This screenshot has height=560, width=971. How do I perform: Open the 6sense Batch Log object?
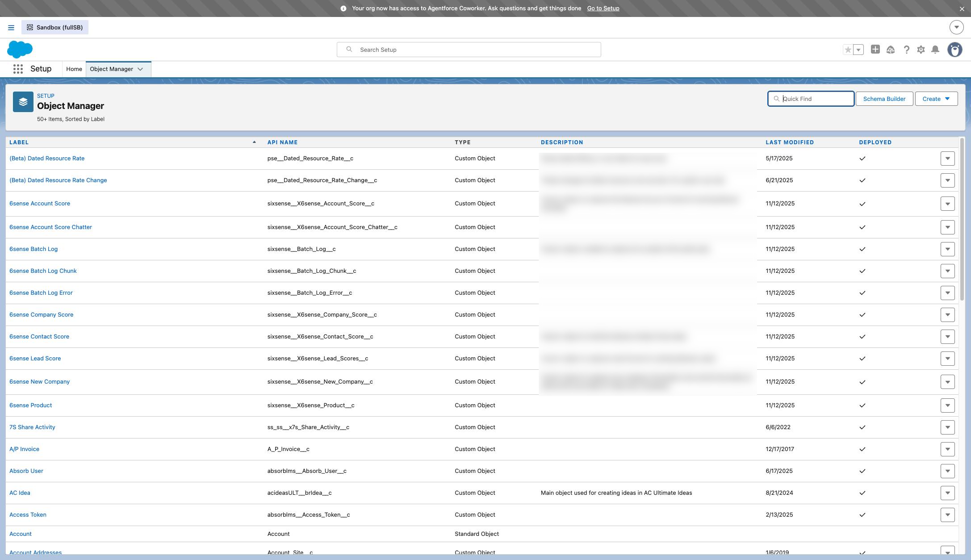click(33, 249)
